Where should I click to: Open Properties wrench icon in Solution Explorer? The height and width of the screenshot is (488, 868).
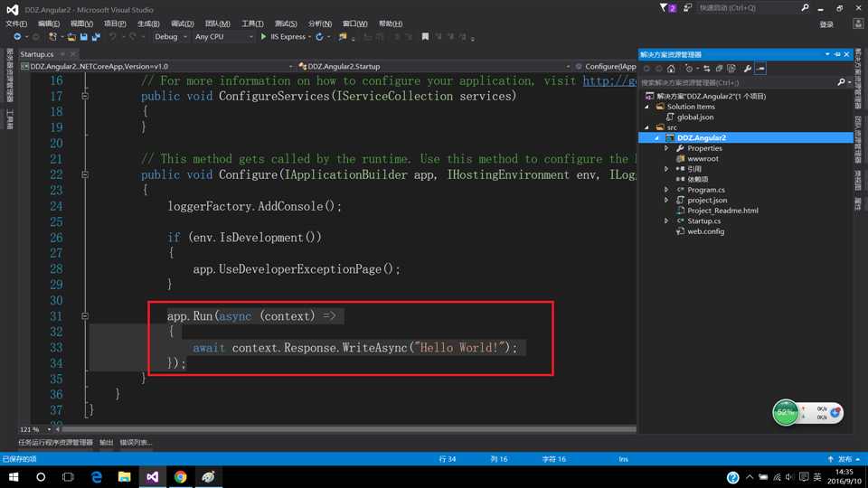pos(748,69)
